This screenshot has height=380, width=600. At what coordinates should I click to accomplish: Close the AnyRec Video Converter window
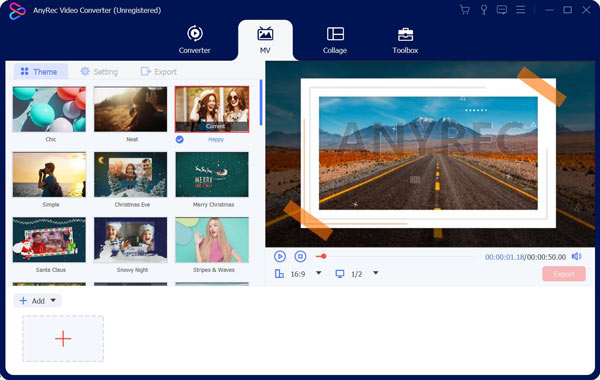(586, 10)
